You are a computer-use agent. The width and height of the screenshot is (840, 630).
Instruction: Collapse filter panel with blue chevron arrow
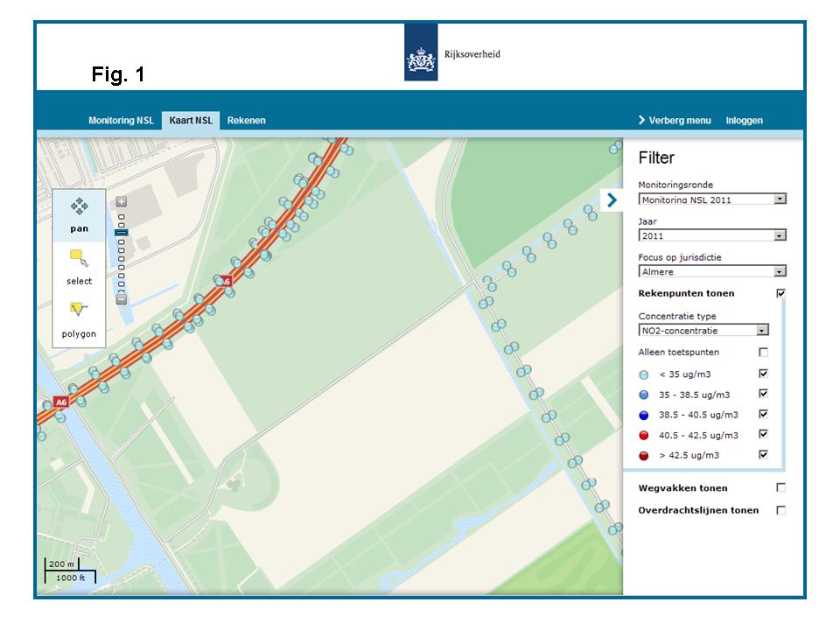612,200
